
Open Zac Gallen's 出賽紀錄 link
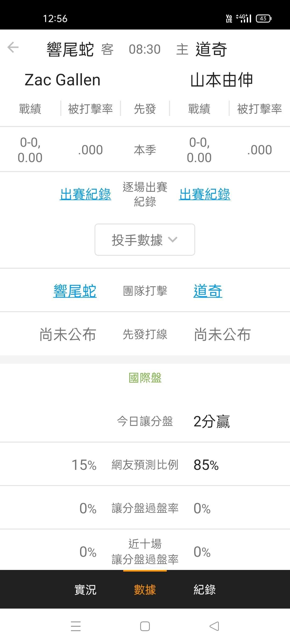[85, 194]
